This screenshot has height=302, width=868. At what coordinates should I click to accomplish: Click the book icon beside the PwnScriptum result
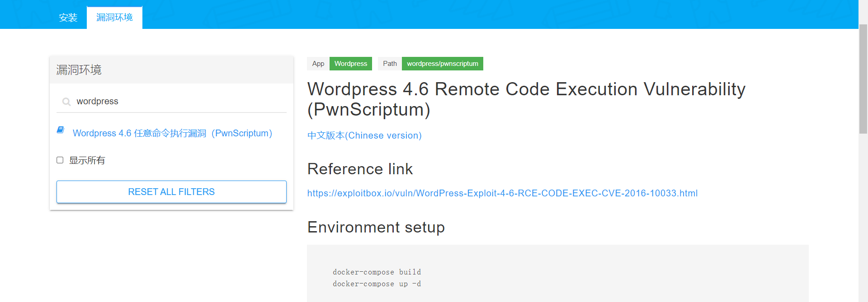[x=61, y=130]
